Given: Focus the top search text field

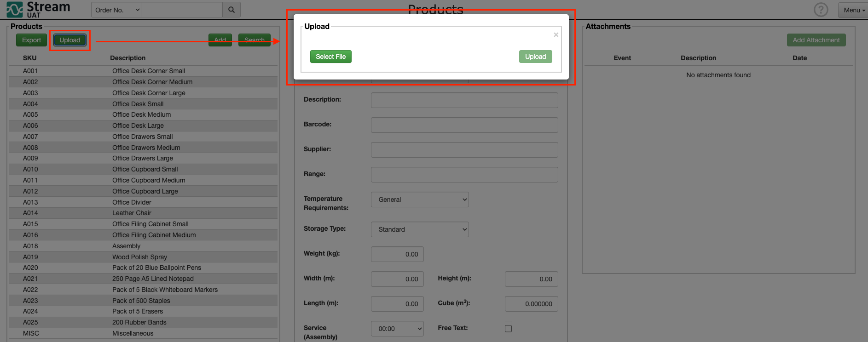Looking at the screenshot, I should point(181,10).
